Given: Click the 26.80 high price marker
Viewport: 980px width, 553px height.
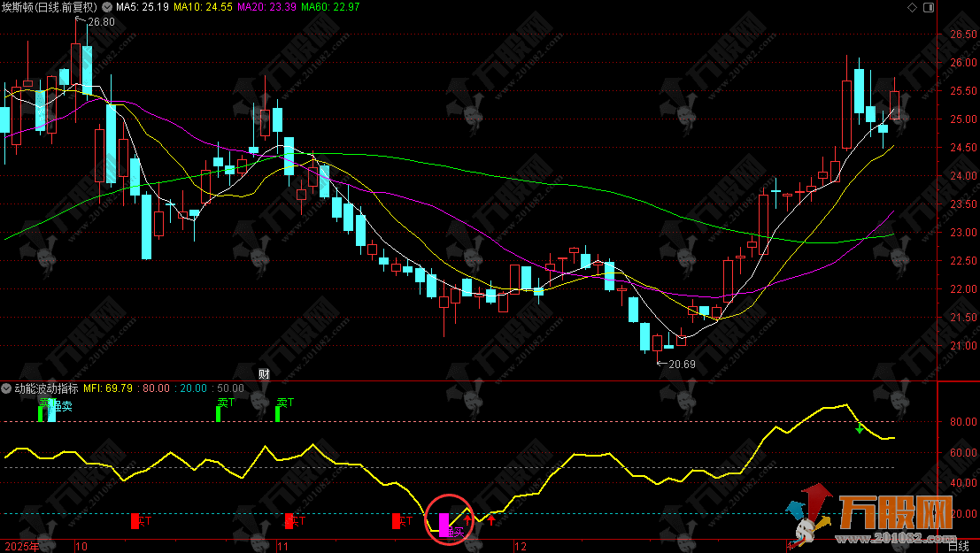Looking at the screenshot, I should [101, 21].
